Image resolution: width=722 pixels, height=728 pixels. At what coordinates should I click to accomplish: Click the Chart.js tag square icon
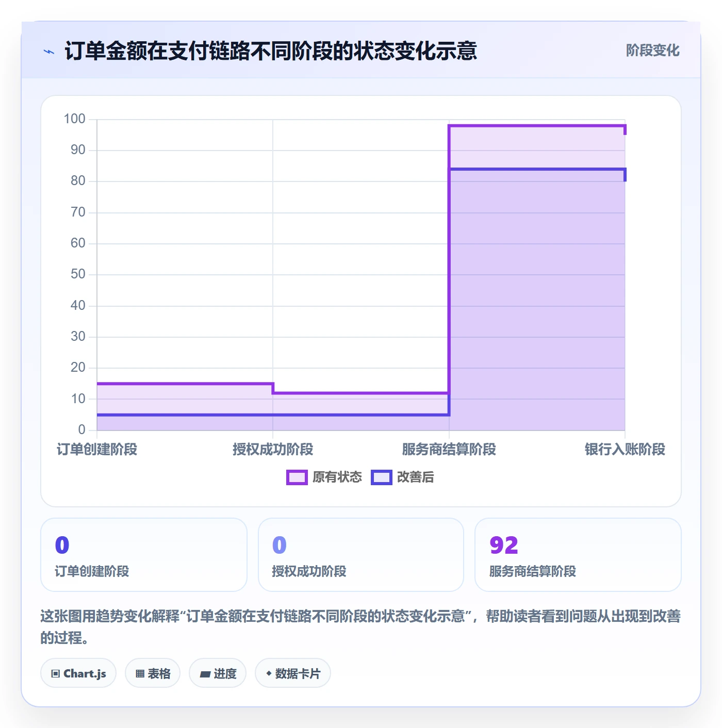[56, 673]
